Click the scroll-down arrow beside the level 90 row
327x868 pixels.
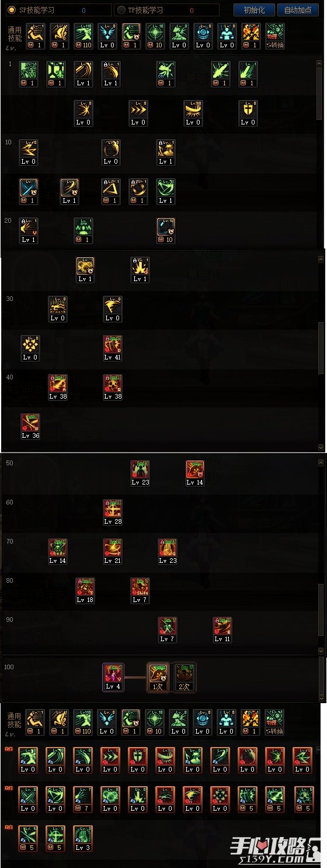(x=321, y=651)
